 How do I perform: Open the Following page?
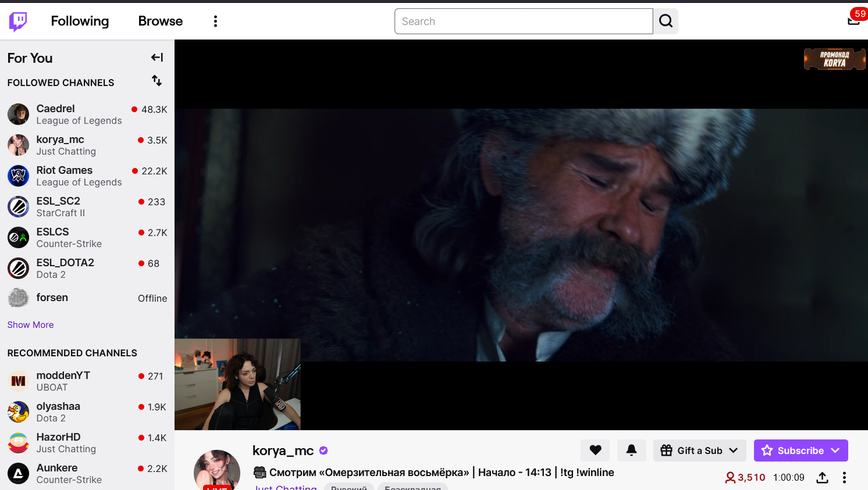[80, 21]
